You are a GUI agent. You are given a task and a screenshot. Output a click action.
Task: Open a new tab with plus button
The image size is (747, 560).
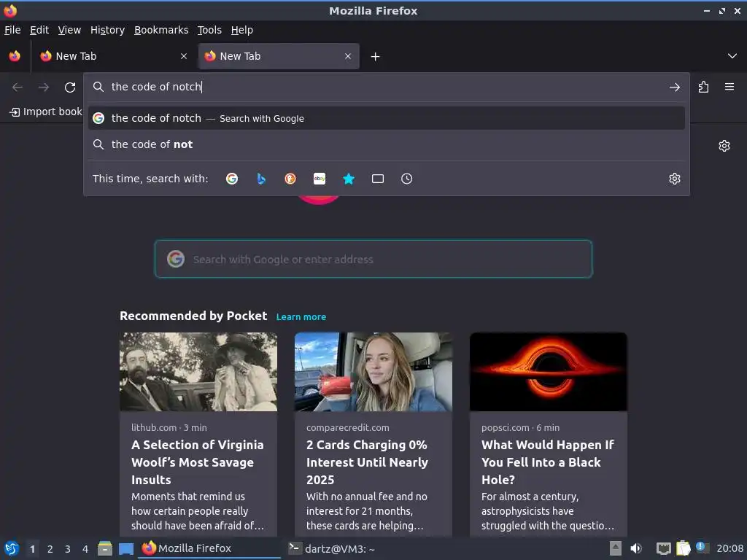pyautogui.click(x=376, y=57)
